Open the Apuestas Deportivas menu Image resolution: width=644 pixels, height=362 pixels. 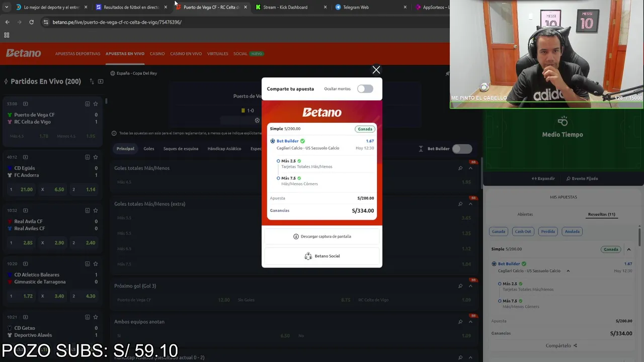point(77,53)
